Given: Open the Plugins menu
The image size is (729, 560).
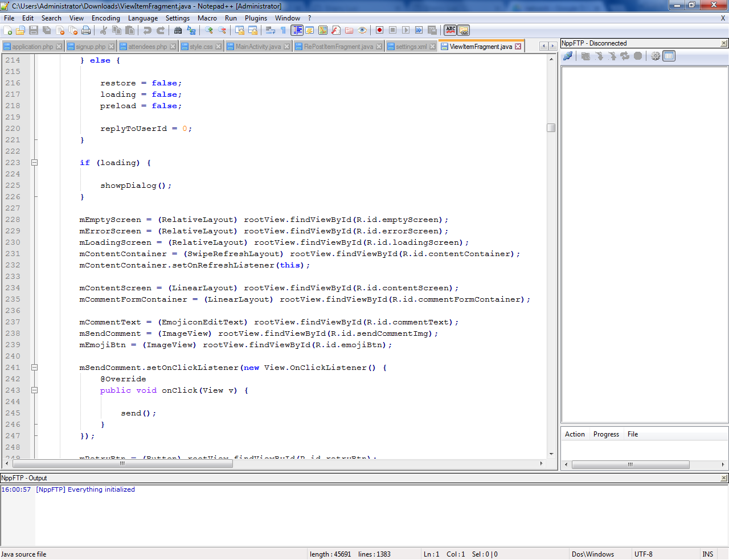Looking at the screenshot, I should point(256,18).
